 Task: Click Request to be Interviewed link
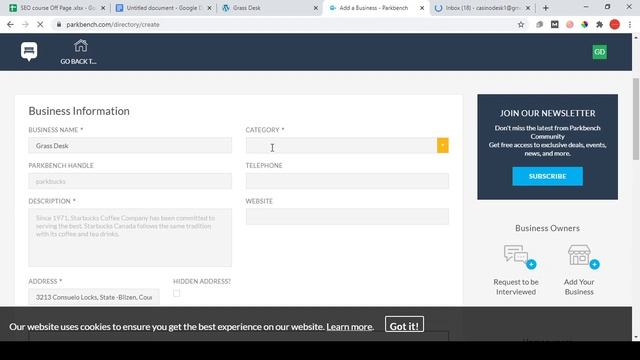(x=516, y=287)
